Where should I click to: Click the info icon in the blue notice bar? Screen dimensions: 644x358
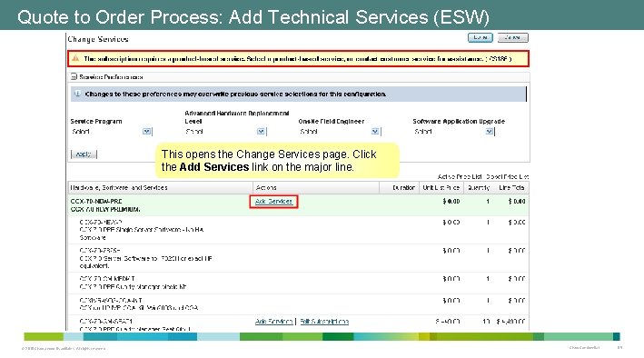click(77, 94)
